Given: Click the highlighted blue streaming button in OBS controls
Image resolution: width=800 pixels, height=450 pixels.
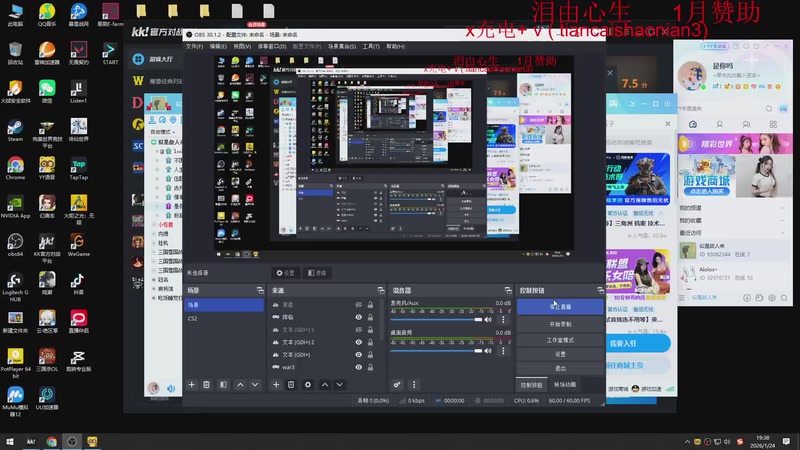Looking at the screenshot, I should coord(560,307).
